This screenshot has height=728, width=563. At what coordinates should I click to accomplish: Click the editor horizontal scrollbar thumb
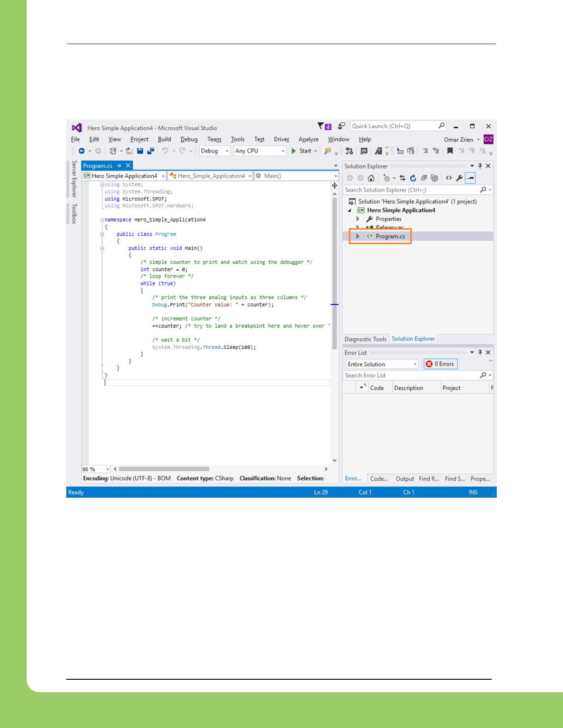pyautogui.click(x=164, y=469)
